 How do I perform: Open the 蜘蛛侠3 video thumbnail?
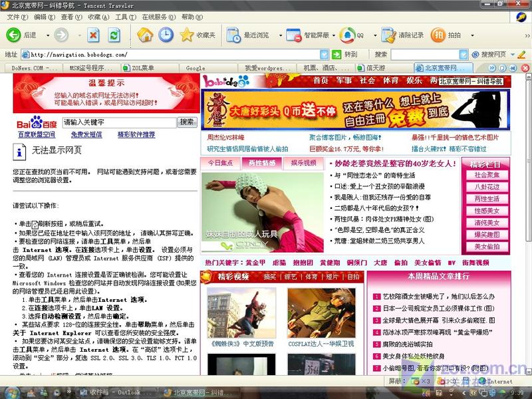[x=241, y=313]
